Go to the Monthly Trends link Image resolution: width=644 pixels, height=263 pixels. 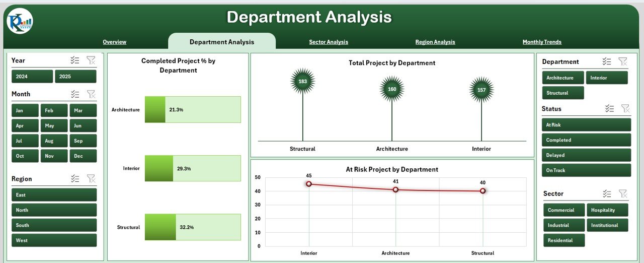[x=542, y=42]
